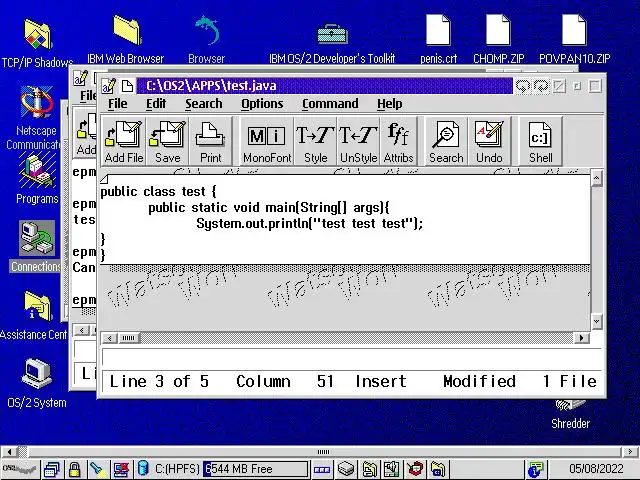This screenshot has width=640, height=480.
Task: Click the WarpCenter scroll right arrow
Action: tap(630, 452)
